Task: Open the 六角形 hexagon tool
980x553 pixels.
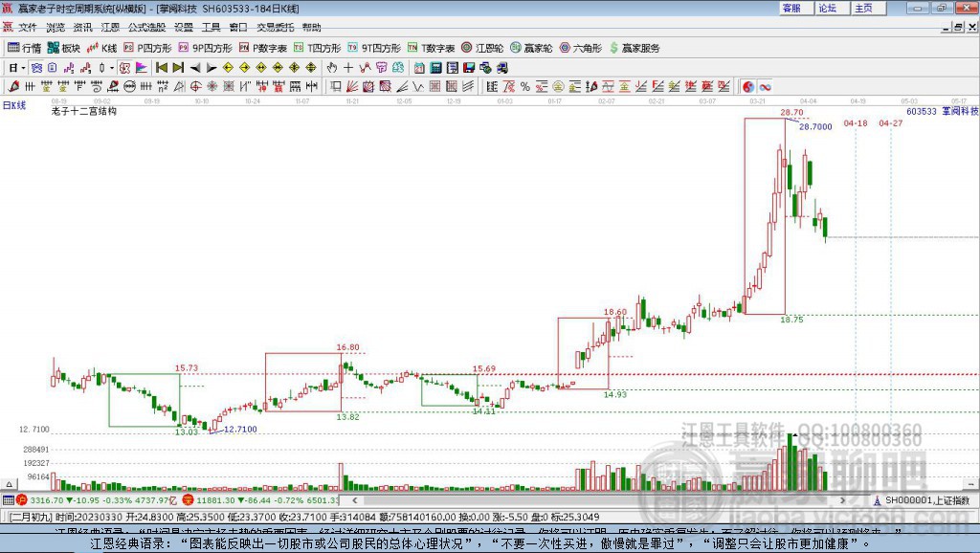Action: click(581, 48)
